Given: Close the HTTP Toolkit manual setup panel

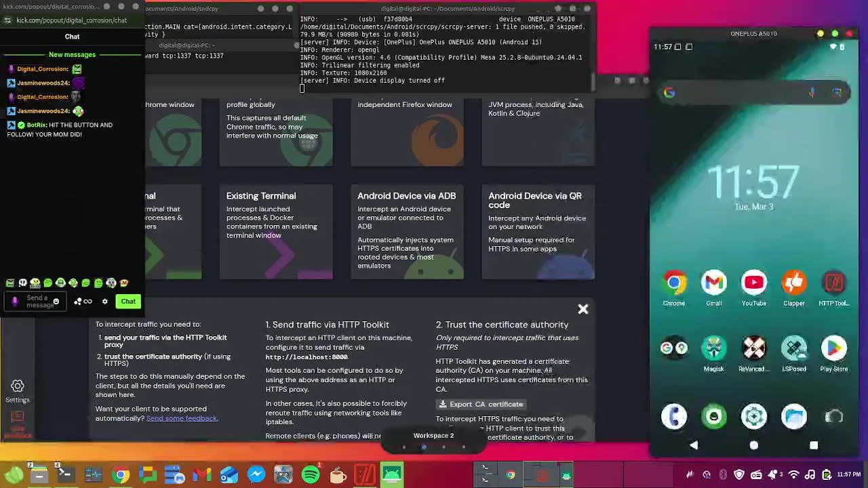Looking at the screenshot, I should point(583,310).
